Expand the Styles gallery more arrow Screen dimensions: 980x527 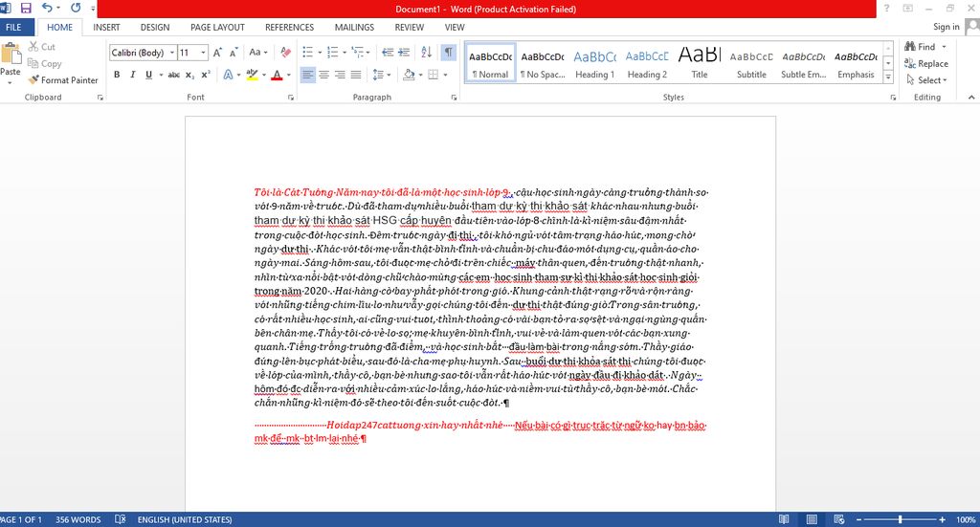pos(888,77)
